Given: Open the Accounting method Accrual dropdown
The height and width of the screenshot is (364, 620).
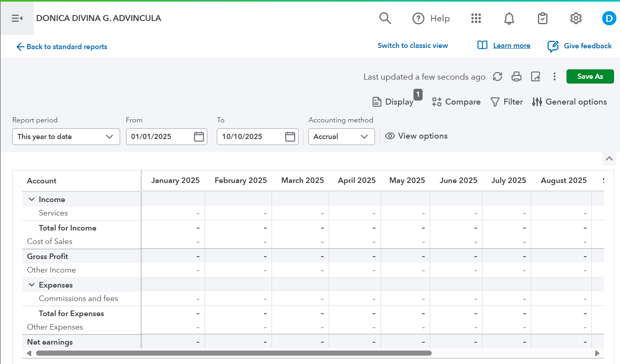Looking at the screenshot, I should click(341, 137).
